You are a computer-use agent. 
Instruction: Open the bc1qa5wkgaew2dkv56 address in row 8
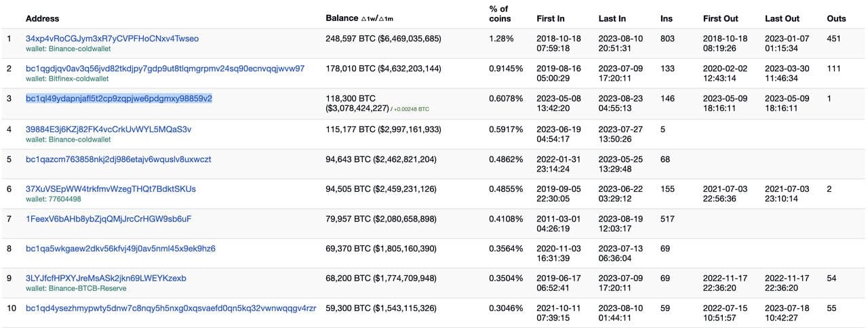[x=120, y=249]
